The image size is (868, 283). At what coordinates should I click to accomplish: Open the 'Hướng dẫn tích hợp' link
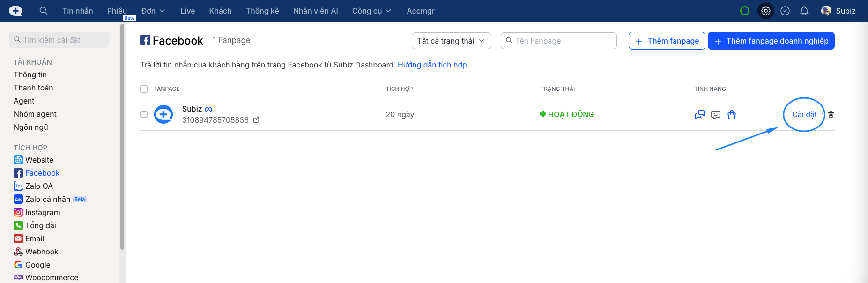[x=432, y=65]
